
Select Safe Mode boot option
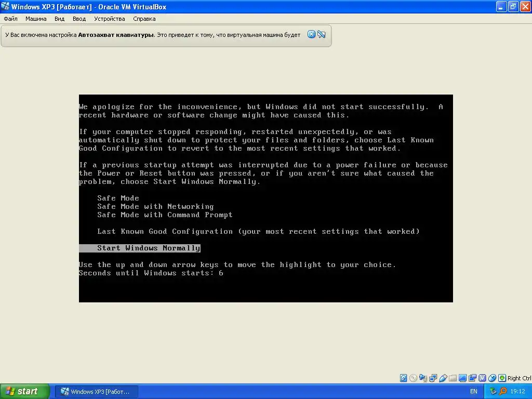click(118, 198)
